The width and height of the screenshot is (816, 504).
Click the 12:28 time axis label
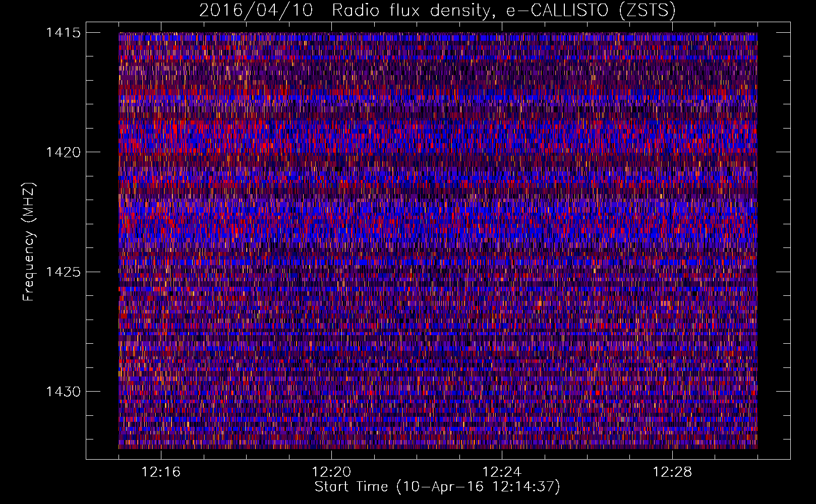[x=672, y=472]
